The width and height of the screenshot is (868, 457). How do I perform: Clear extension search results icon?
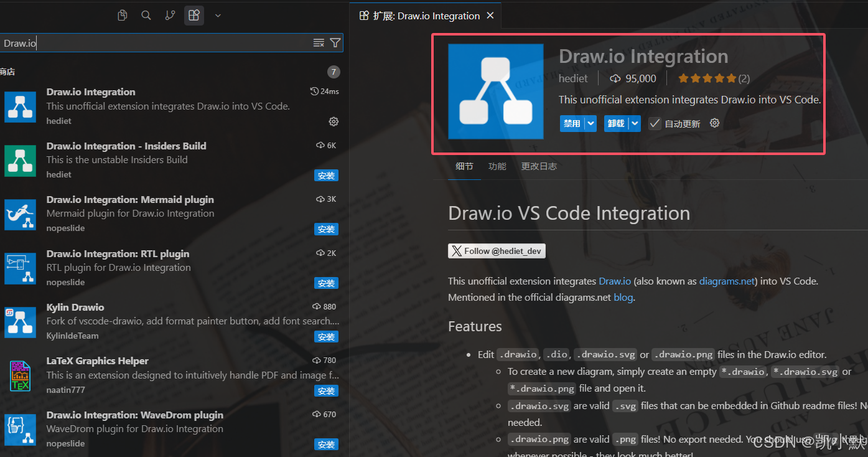point(319,43)
